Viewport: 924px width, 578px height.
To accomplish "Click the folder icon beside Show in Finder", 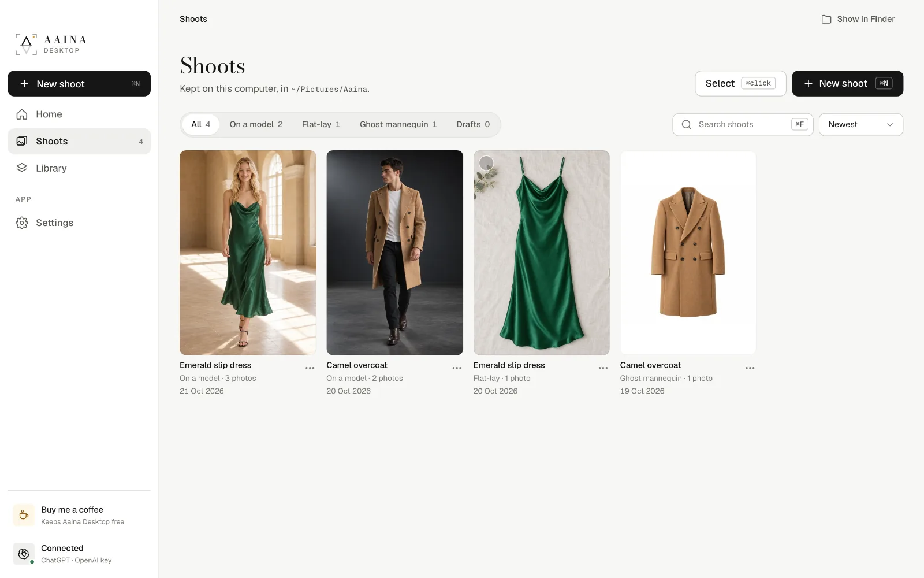I will 826,19.
